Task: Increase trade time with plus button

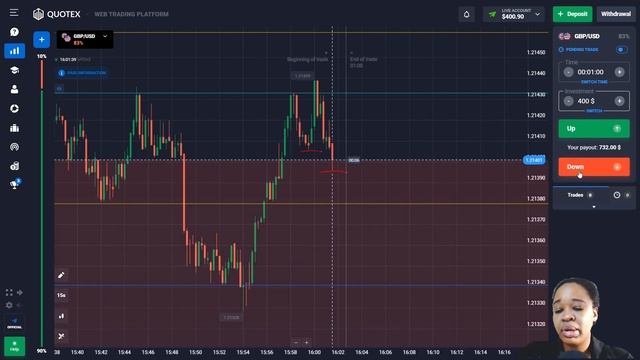Action: point(619,72)
